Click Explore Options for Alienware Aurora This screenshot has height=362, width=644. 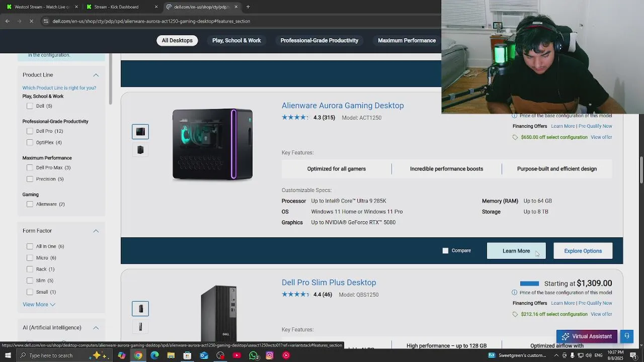click(583, 251)
